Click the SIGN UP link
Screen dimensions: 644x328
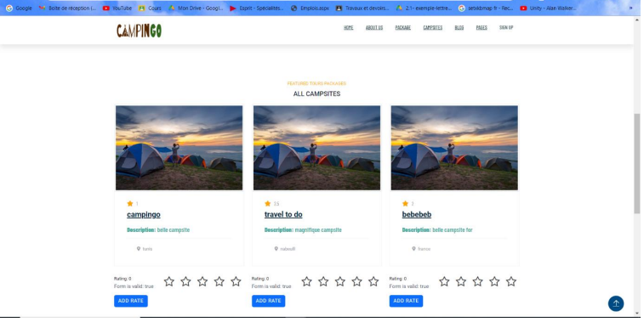tap(506, 27)
